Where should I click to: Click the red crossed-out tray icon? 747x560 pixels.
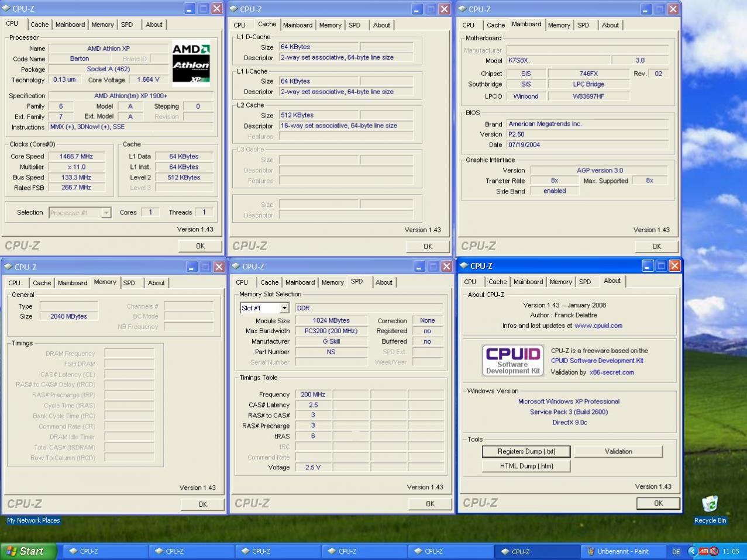[714, 551]
